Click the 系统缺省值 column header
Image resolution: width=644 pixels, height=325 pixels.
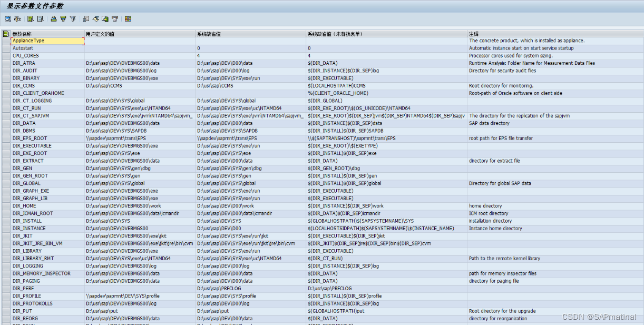(251, 34)
